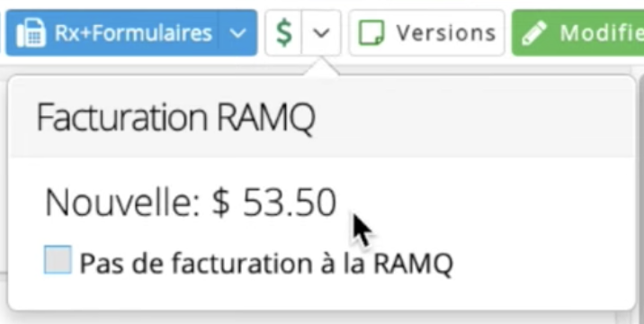The height and width of the screenshot is (324, 644).
Task: Click the pencil icon on Modifier button
Action: click(x=534, y=33)
